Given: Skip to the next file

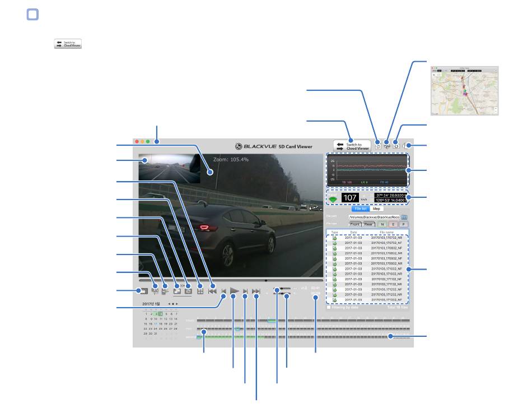Looking at the screenshot, I should click(256, 291).
